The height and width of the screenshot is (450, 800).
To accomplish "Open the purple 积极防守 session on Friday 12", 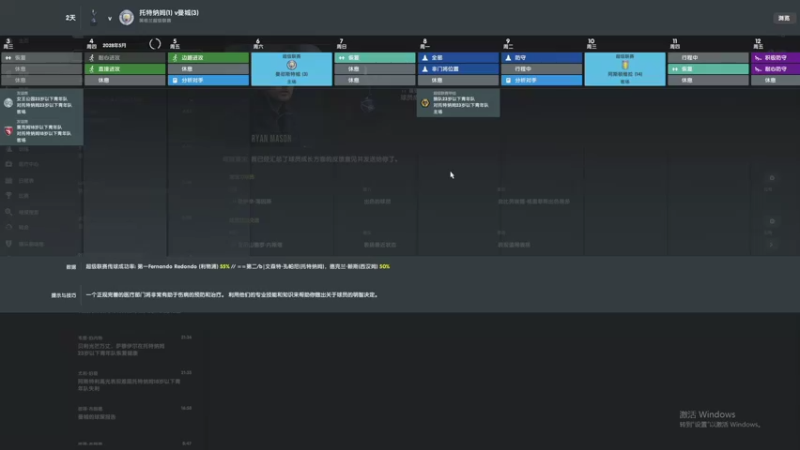I will 776,58.
